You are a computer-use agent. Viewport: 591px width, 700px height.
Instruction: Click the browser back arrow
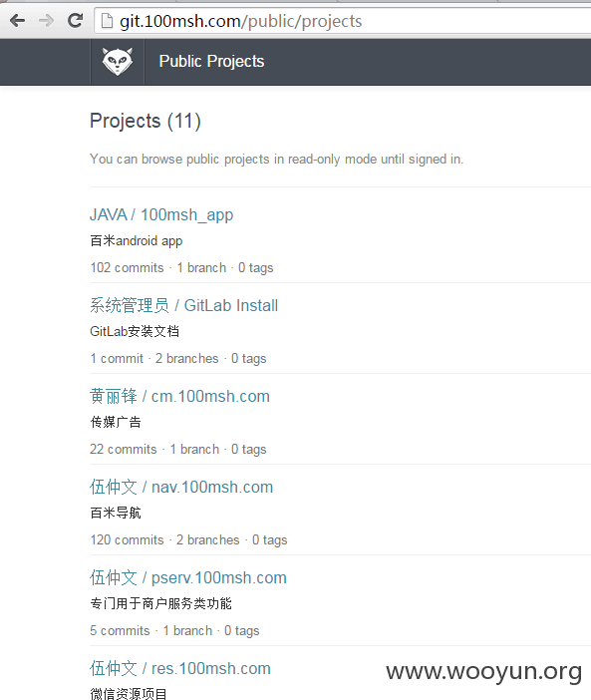click(x=17, y=21)
